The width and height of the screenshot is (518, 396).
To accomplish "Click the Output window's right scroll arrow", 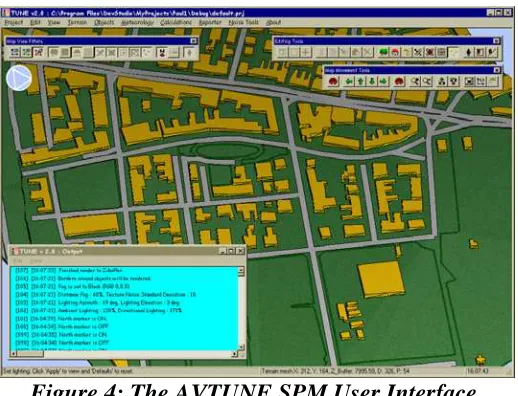I will point(234,353).
